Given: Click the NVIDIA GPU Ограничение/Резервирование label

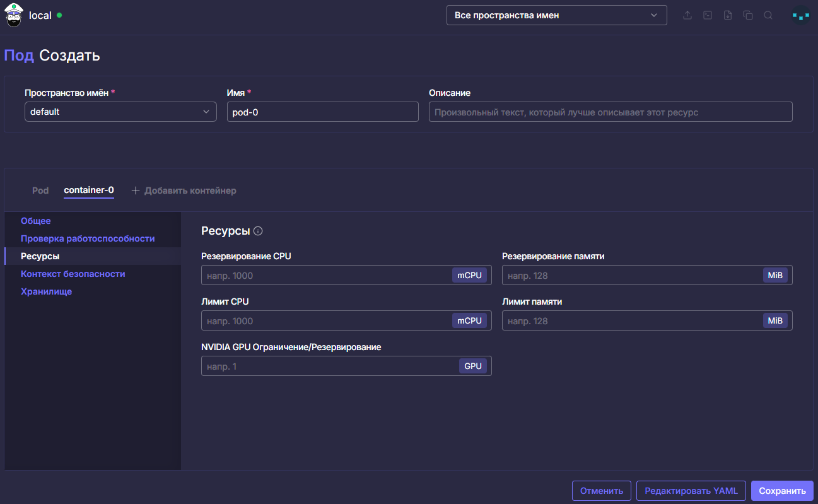Looking at the screenshot, I should tap(291, 347).
